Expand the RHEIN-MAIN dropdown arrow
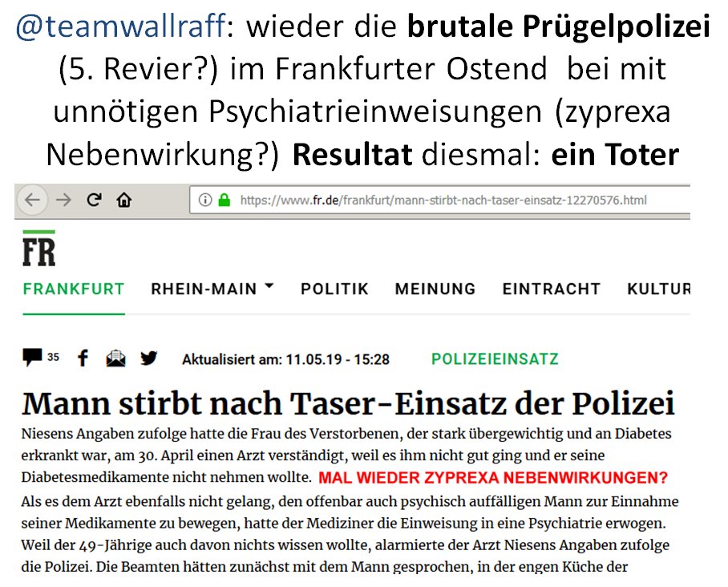Image resolution: width=728 pixels, height=587 pixels. pyautogui.click(x=268, y=286)
